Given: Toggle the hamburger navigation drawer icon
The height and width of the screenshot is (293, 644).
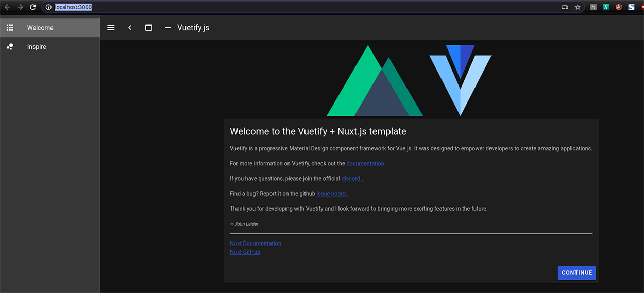Looking at the screenshot, I should tap(111, 28).
